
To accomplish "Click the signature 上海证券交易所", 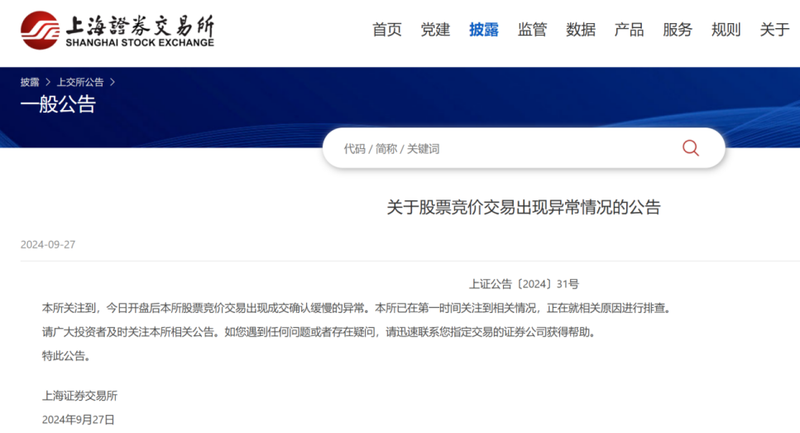I will coord(80,396).
